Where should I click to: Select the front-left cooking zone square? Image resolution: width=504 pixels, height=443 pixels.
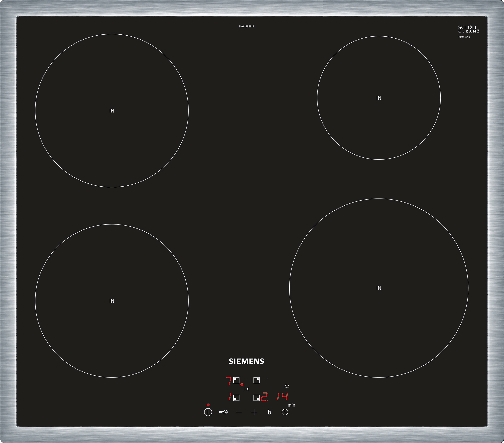[236, 398]
